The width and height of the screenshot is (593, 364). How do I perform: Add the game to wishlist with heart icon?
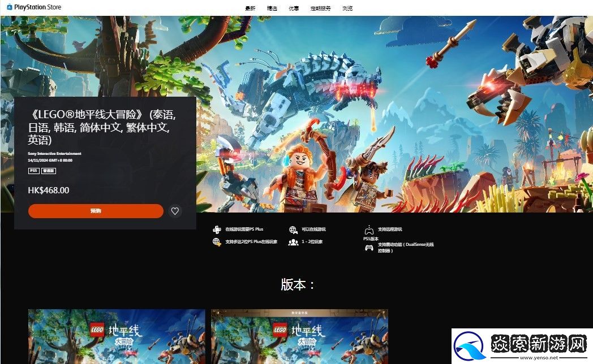(175, 211)
